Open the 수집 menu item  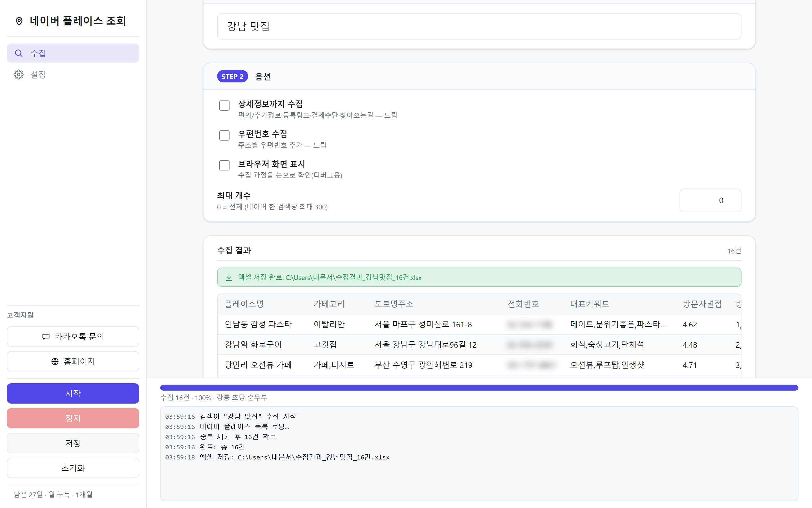click(x=73, y=53)
